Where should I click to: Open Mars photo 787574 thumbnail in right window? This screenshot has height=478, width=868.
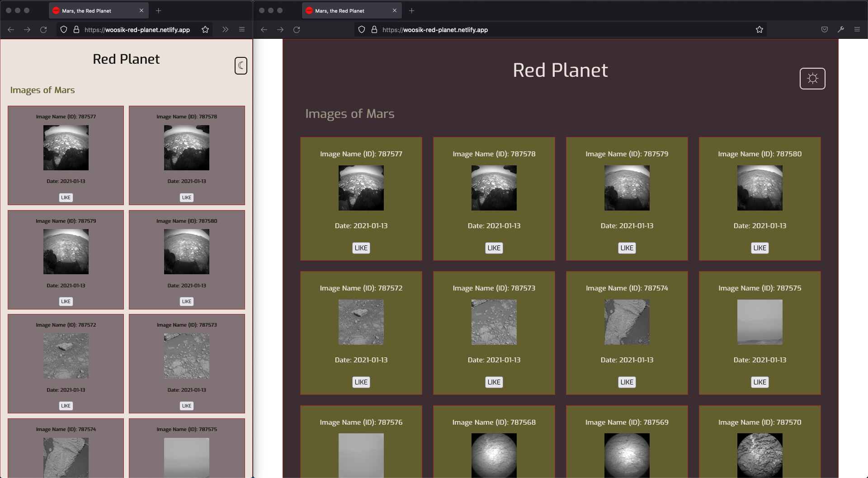click(x=627, y=322)
